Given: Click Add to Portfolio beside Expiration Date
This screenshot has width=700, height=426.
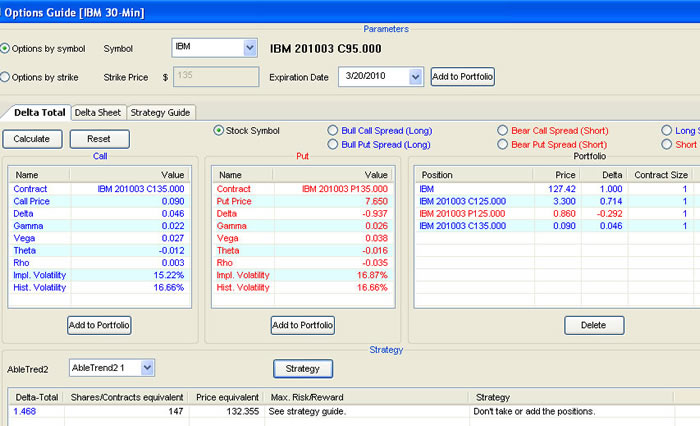Looking at the screenshot, I should coord(462,76).
